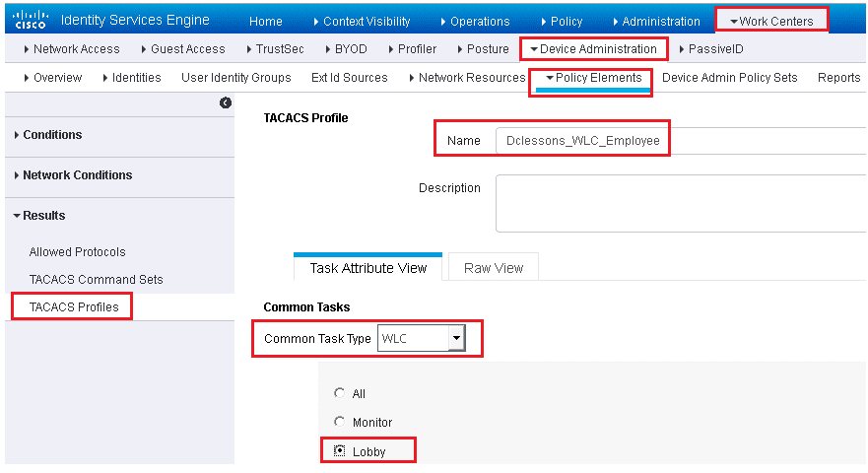
Task: Collapse the left sidebar panel arrow
Action: pyautogui.click(x=226, y=102)
